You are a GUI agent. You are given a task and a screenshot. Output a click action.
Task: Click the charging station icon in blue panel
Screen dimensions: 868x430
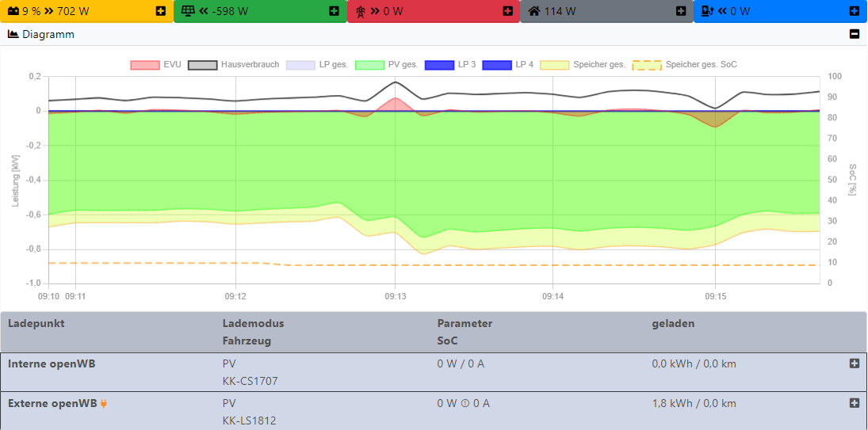(707, 11)
